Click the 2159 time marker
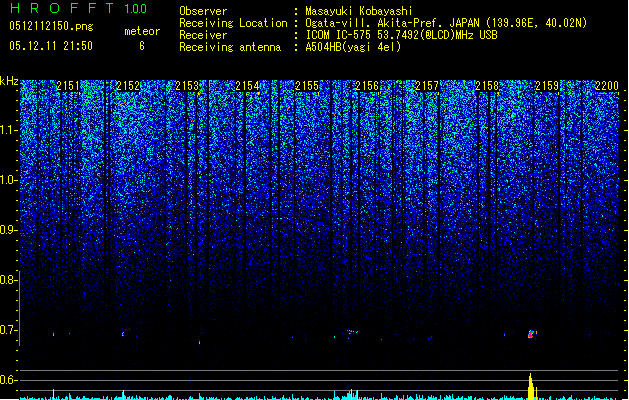Screen dimensions: 629x400 (x=547, y=86)
